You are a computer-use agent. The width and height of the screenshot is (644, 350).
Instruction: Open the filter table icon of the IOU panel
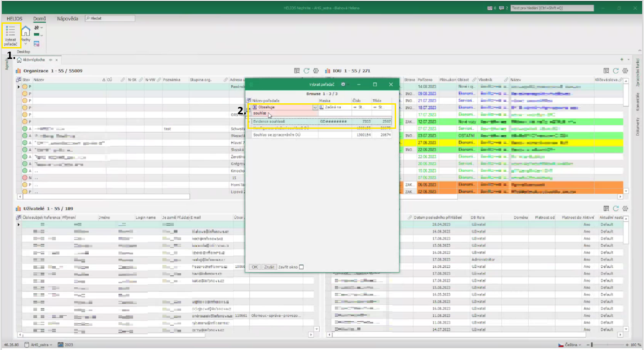(606, 71)
